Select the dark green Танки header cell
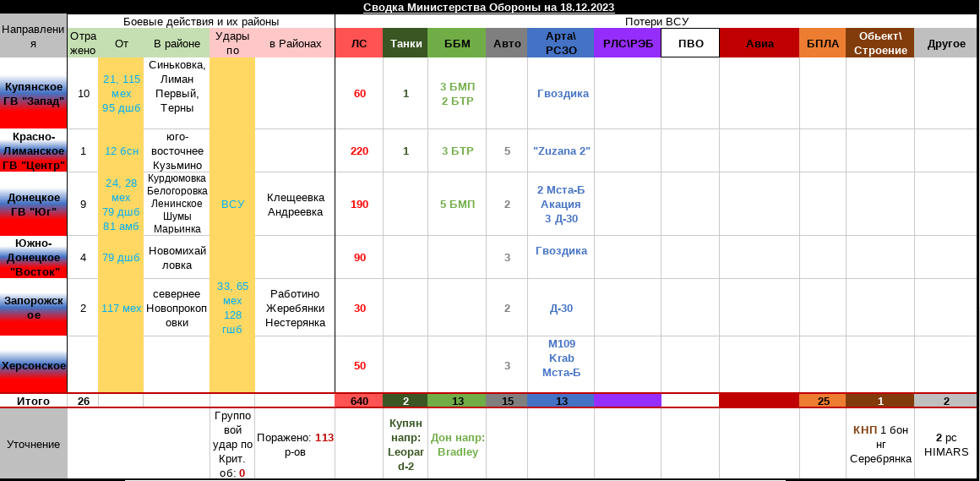The width and height of the screenshot is (980, 481). (406, 43)
